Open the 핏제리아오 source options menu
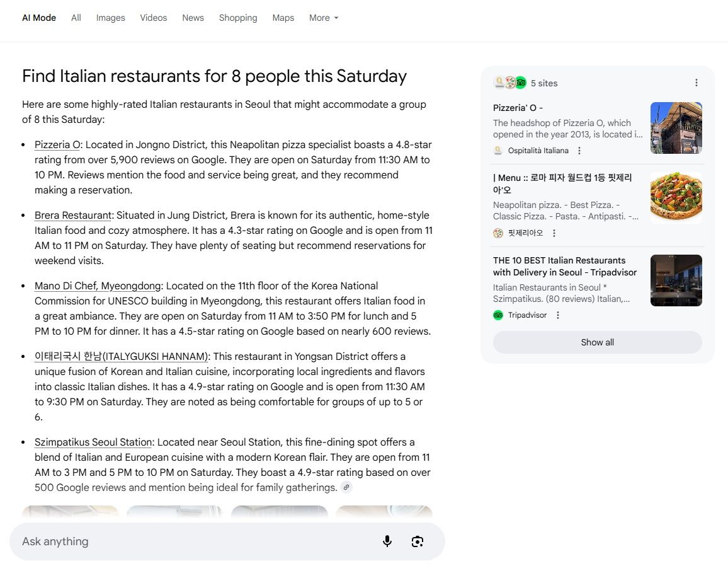This screenshot has height=566, width=728. click(554, 233)
